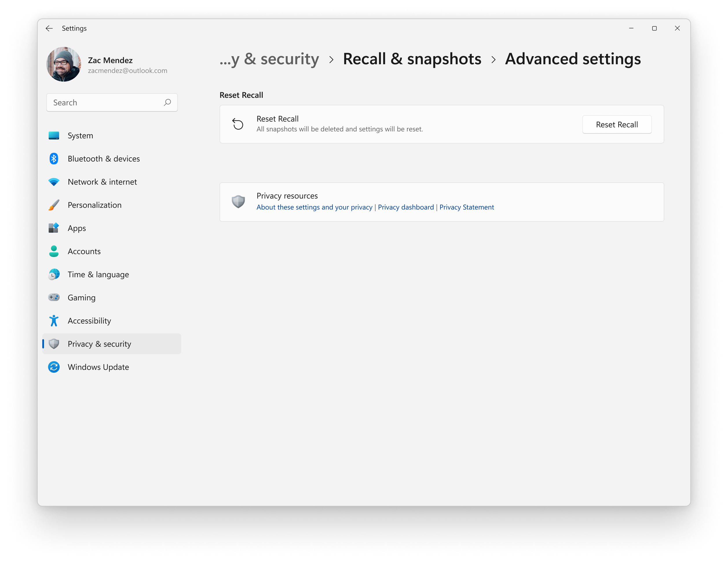Click the Time & language globe icon
Image resolution: width=728 pixels, height=562 pixels.
tap(54, 274)
